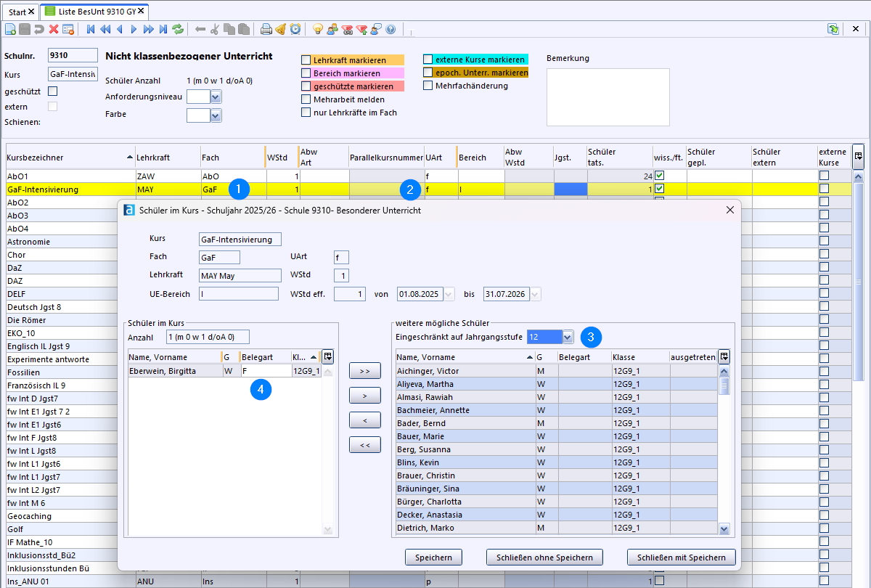
Task: Click the alarm clock toolbar icon
Action: [x=295, y=29]
